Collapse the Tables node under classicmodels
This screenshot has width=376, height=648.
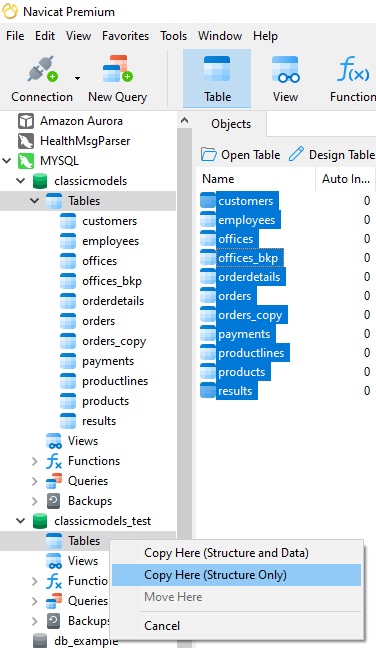click(35, 201)
